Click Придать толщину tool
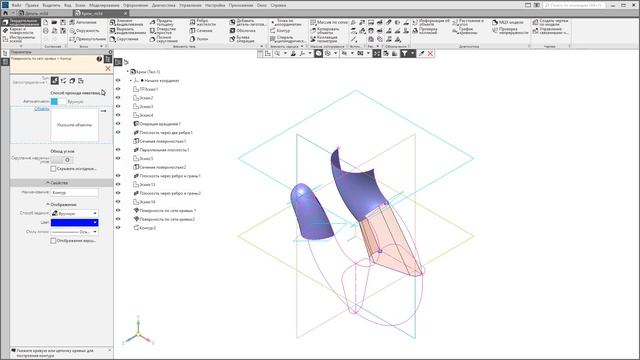This screenshot has height=360, width=640. tap(161, 22)
